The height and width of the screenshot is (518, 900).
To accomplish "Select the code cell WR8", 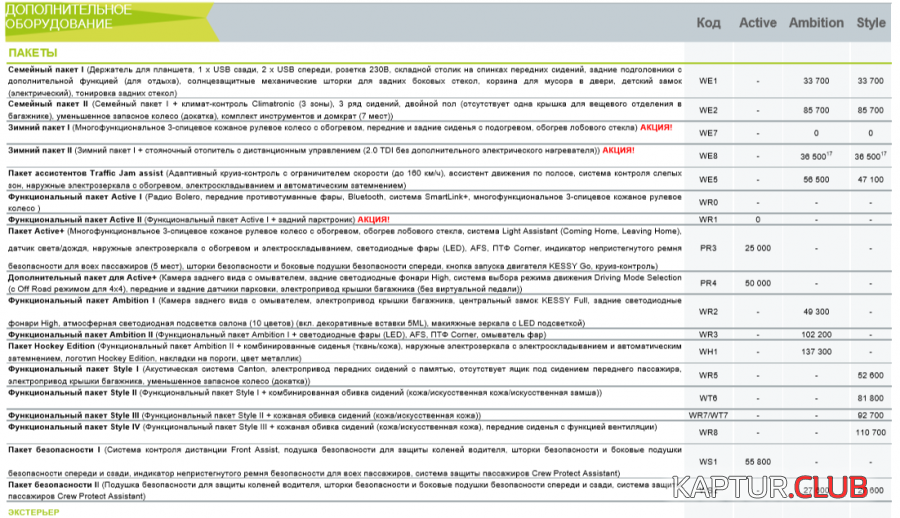I will (x=708, y=432).
